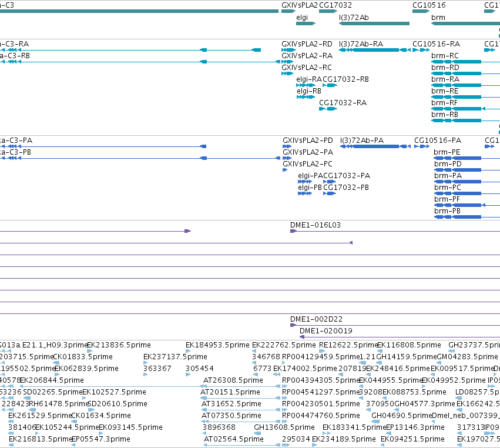Image resolution: width=500 pixels, height=448 pixels.
Task: Click EST label RP004474760.5prime
Action: [321, 416]
